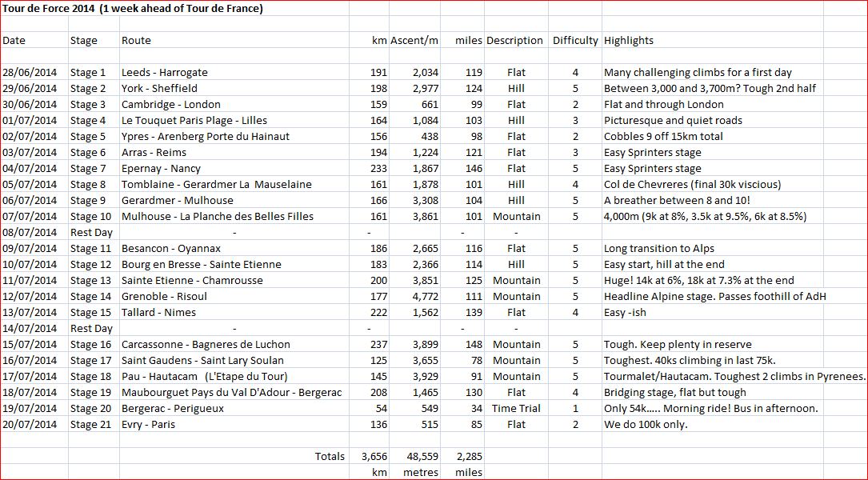The height and width of the screenshot is (480, 868).
Task: Click the 'Highlights' header cell
Action: (628, 41)
